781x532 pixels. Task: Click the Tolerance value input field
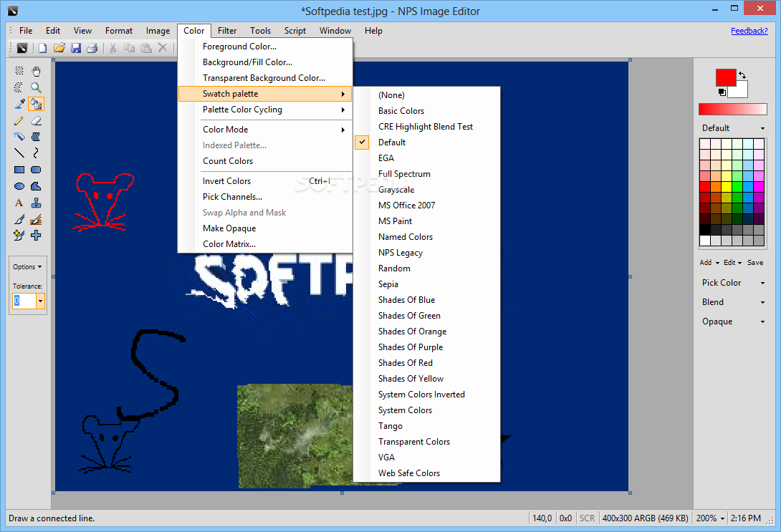point(24,301)
